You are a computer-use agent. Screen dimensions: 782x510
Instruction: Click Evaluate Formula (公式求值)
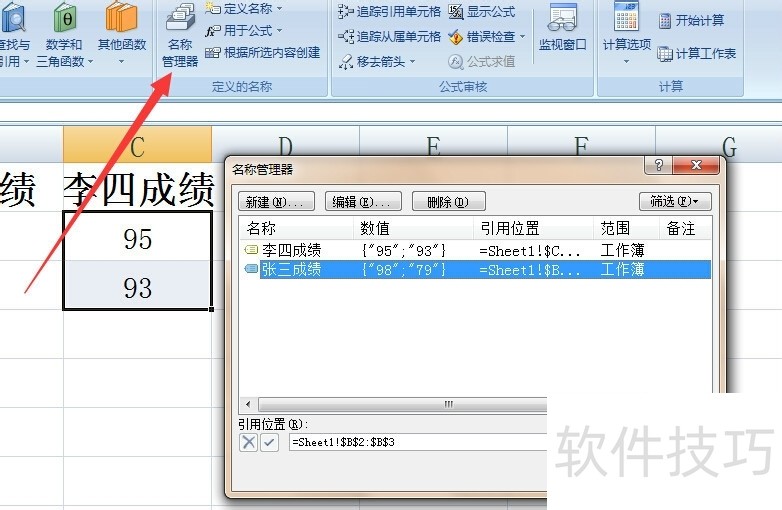pyautogui.click(x=482, y=62)
